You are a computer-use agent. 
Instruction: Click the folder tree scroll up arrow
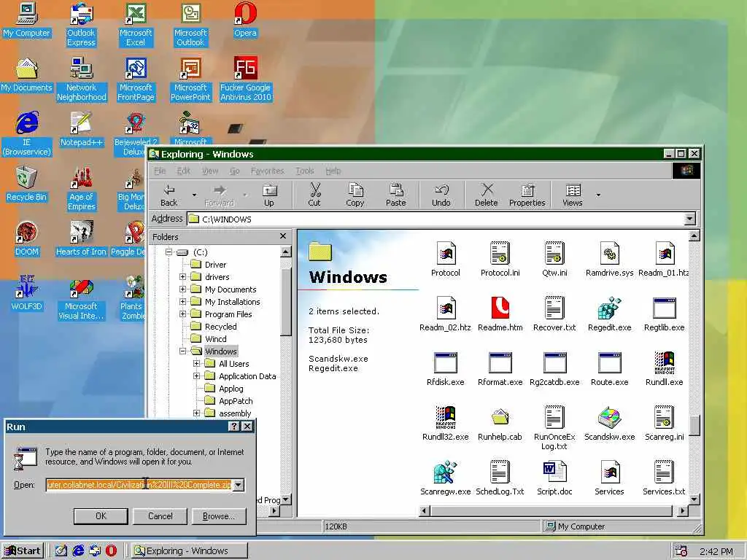(286, 252)
